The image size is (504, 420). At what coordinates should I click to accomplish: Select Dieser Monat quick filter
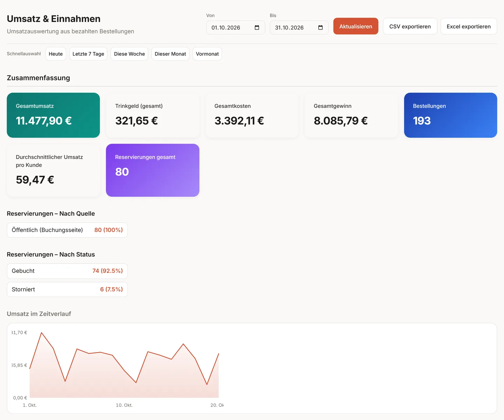click(x=170, y=54)
